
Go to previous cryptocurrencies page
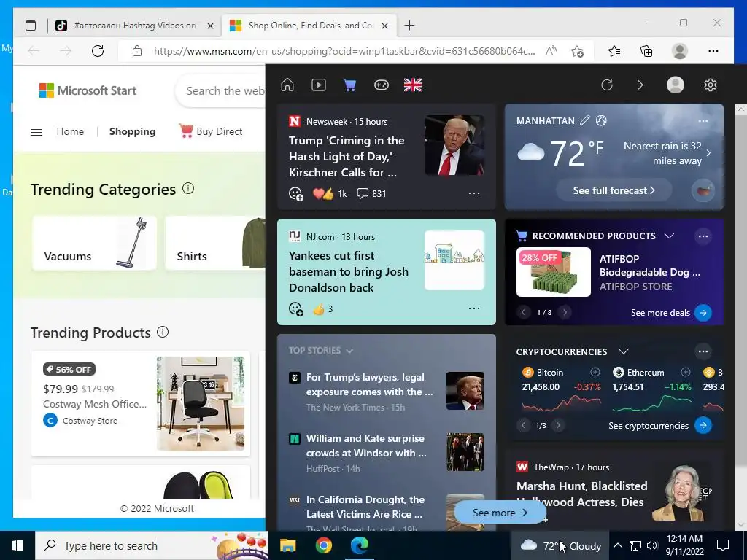[x=524, y=425]
